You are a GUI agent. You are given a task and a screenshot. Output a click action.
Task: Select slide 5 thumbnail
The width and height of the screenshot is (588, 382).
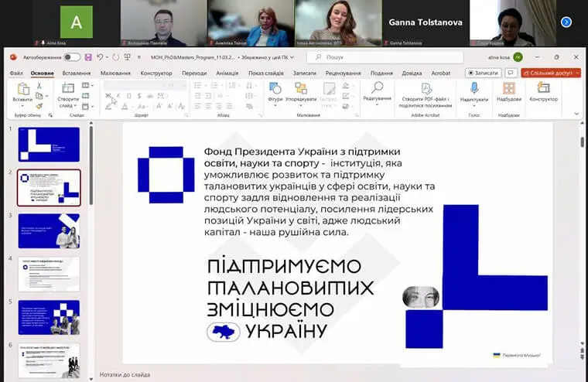point(49,317)
